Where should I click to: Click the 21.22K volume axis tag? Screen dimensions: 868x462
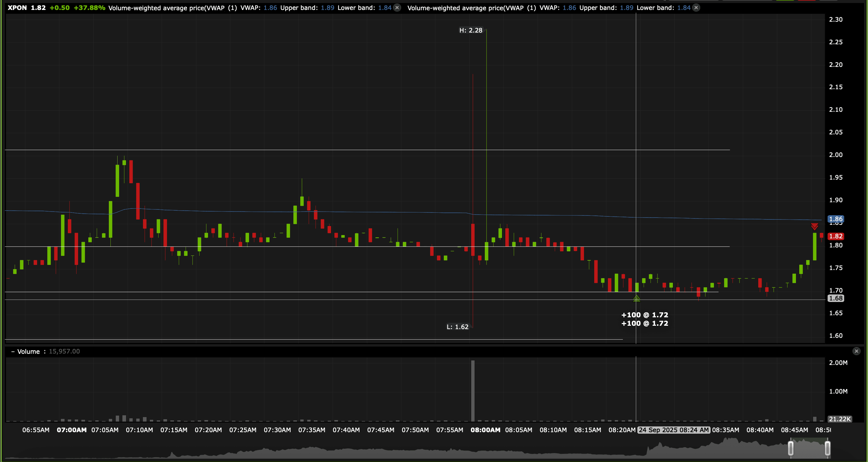coord(840,419)
